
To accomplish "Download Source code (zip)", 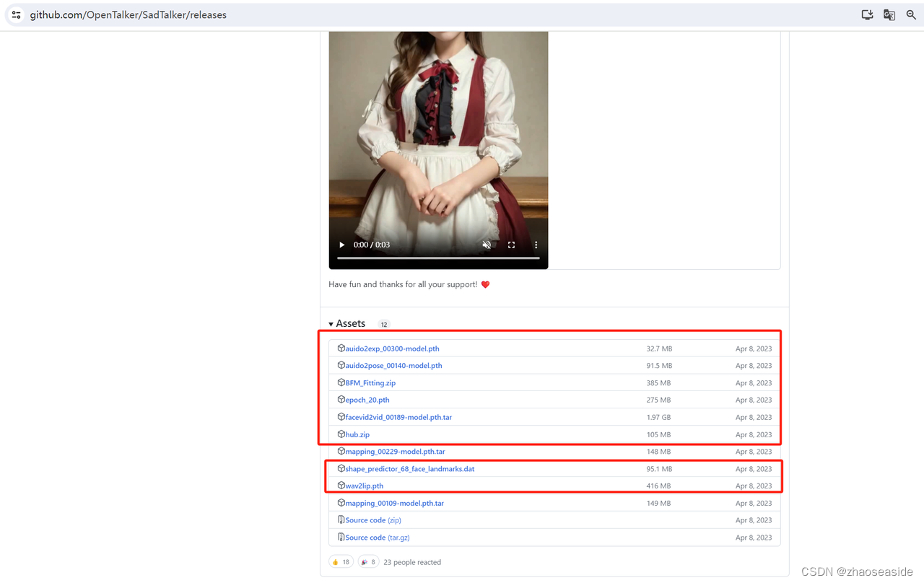I will (373, 520).
